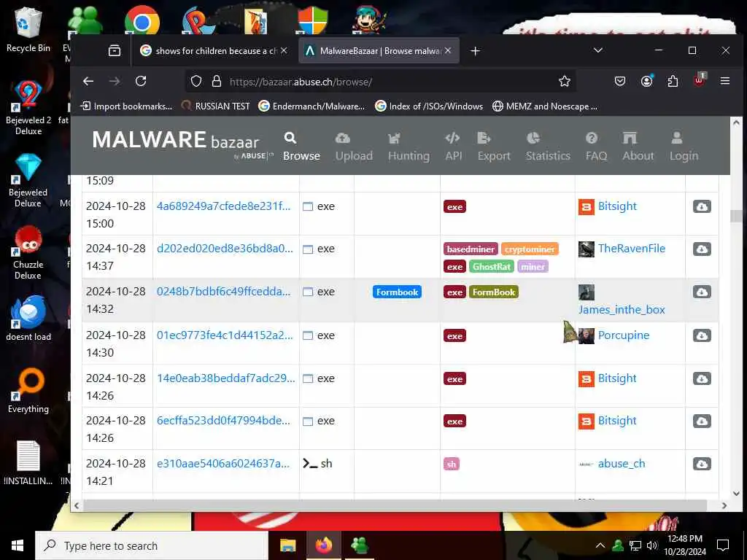This screenshot has width=747, height=560.
Task: Open hash 0248b7bdbf6c49ffcedda... link
Action: tap(223, 292)
